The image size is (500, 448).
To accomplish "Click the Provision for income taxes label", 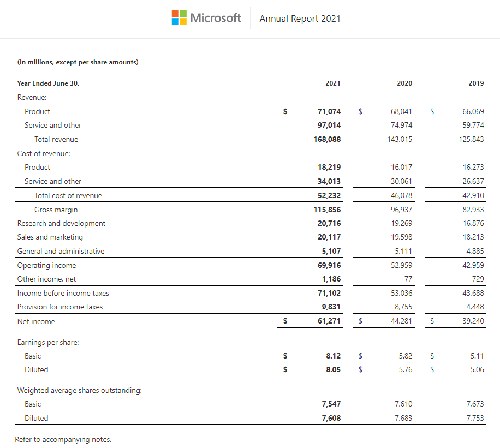I will click(60, 307).
